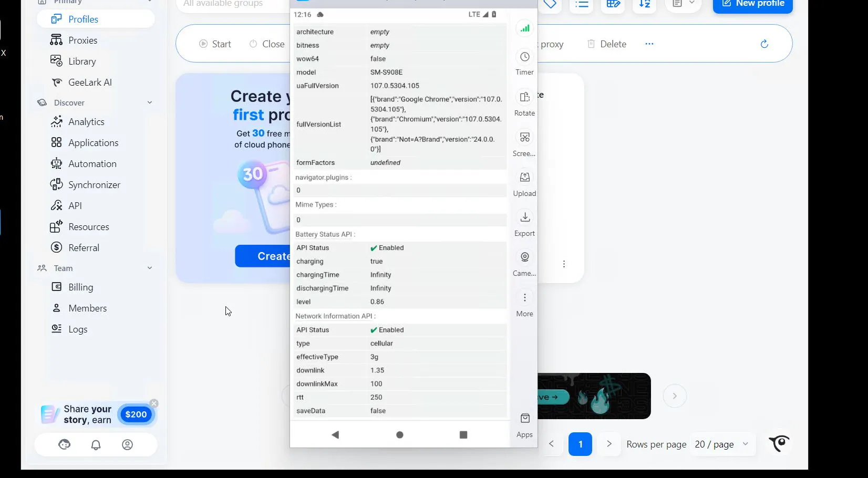Tap the Android recent apps button
The height and width of the screenshot is (478, 868).
(463, 435)
